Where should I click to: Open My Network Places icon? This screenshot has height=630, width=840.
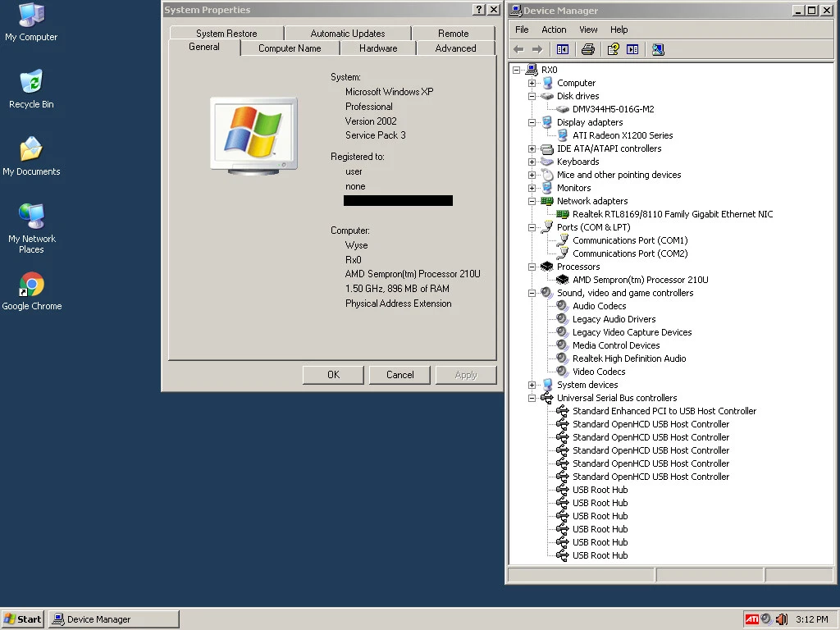31,228
